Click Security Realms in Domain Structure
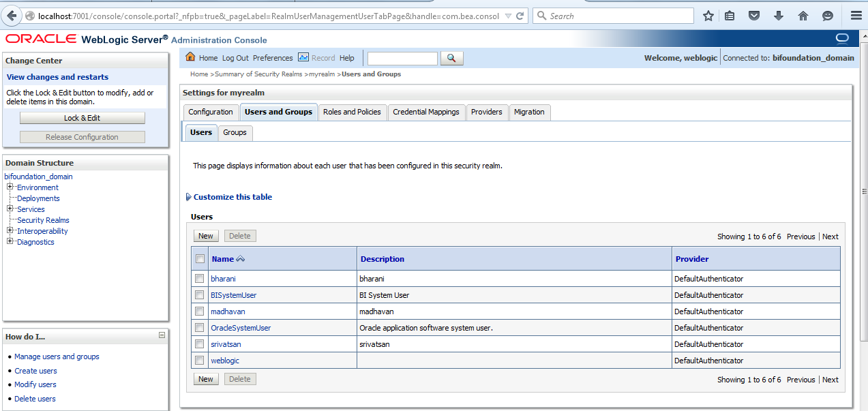The height and width of the screenshot is (411, 868). [x=43, y=220]
